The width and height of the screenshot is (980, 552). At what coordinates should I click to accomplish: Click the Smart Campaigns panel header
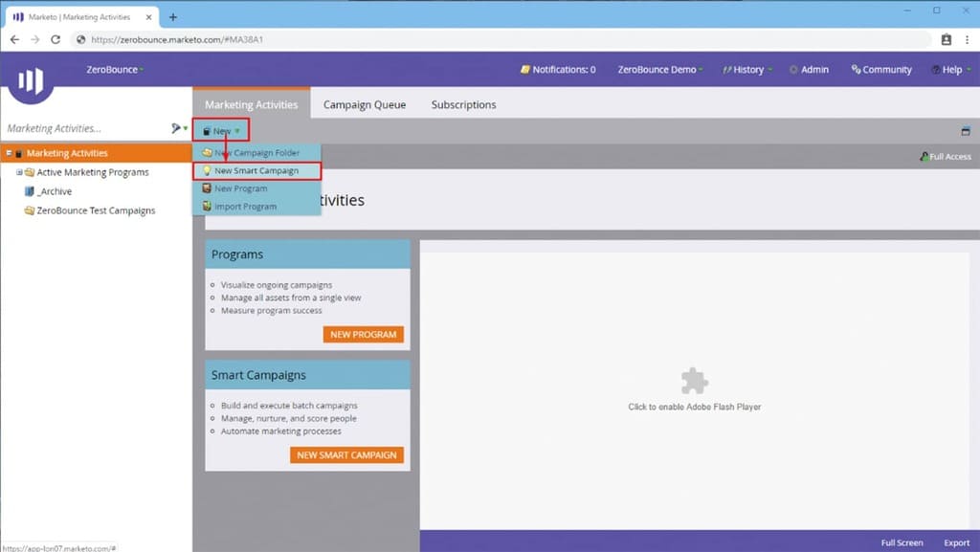307,375
